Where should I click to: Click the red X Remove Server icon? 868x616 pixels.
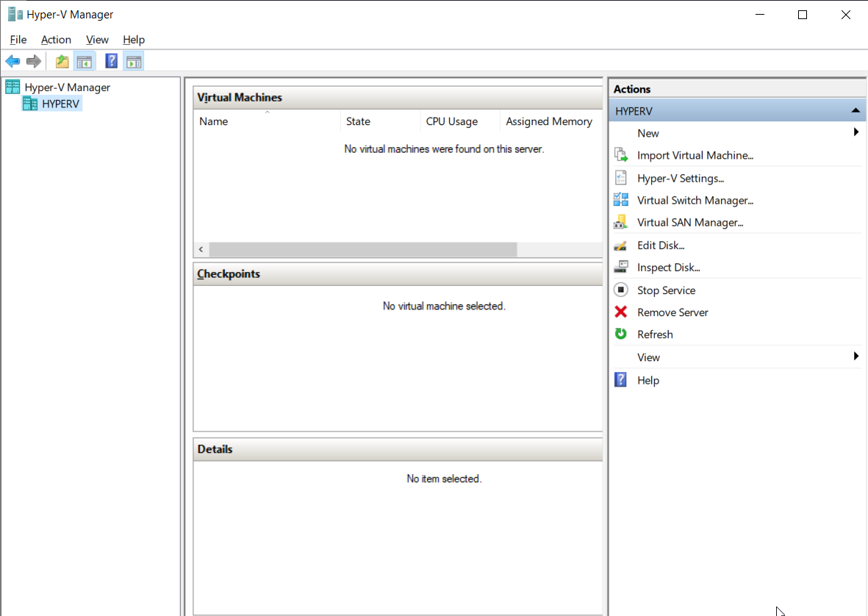(621, 312)
